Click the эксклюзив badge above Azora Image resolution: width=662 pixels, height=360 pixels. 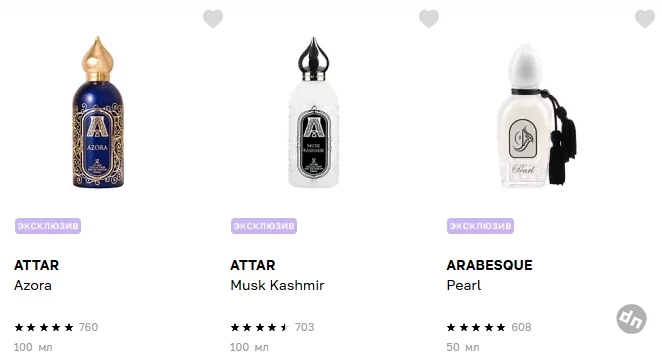[x=48, y=226]
